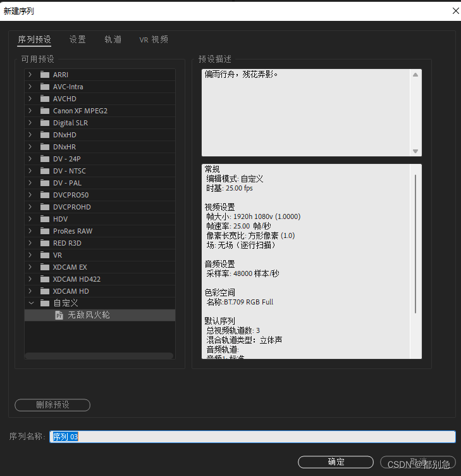The height and width of the screenshot is (476, 461).
Task: Click the RED R3D folder icon
Action: click(x=45, y=243)
